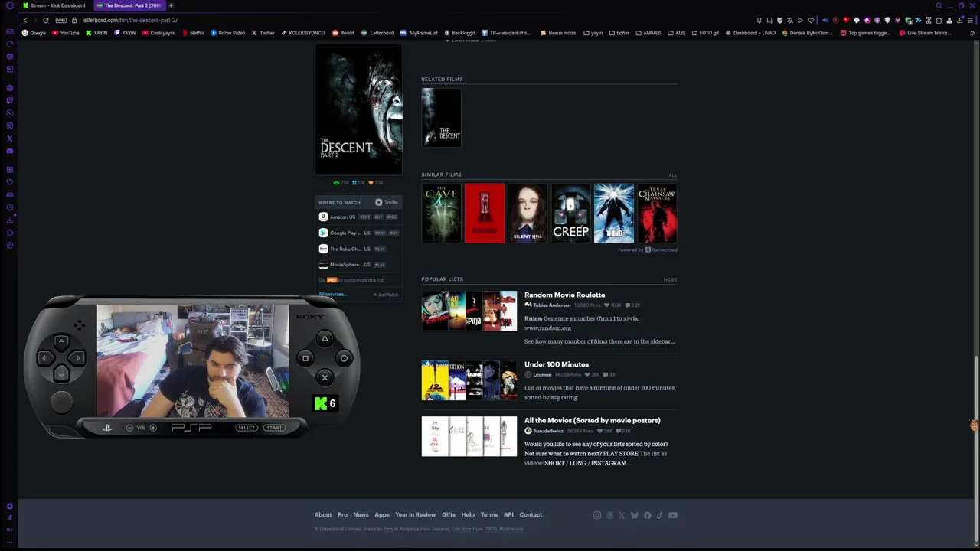Click Tobias Andersen list author
980x551 pixels.
(551, 305)
